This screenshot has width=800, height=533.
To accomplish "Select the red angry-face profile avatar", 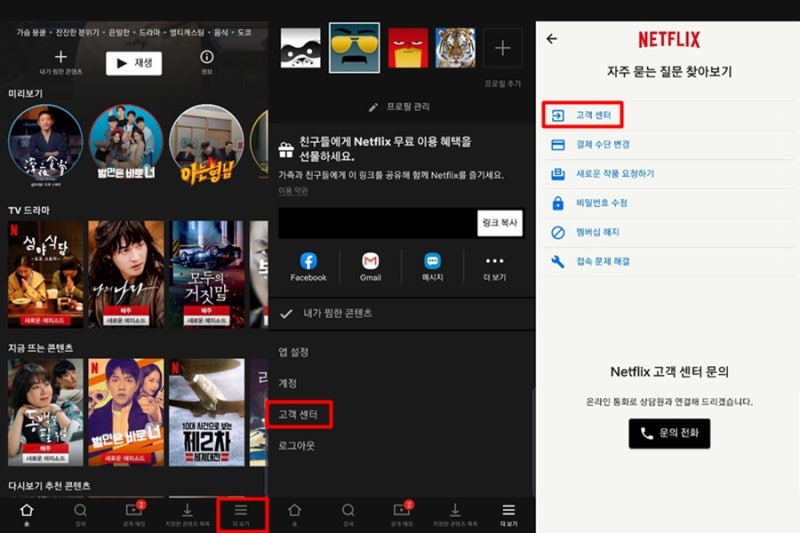I will (x=408, y=48).
